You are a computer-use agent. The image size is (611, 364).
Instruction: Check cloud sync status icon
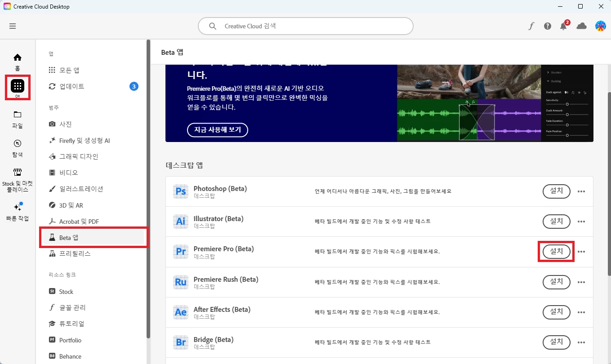(x=581, y=26)
